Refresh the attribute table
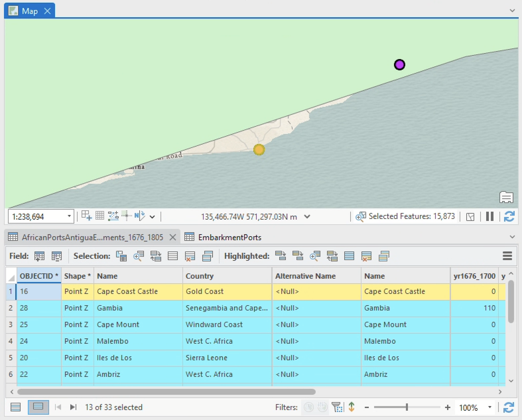 (x=509, y=407)
